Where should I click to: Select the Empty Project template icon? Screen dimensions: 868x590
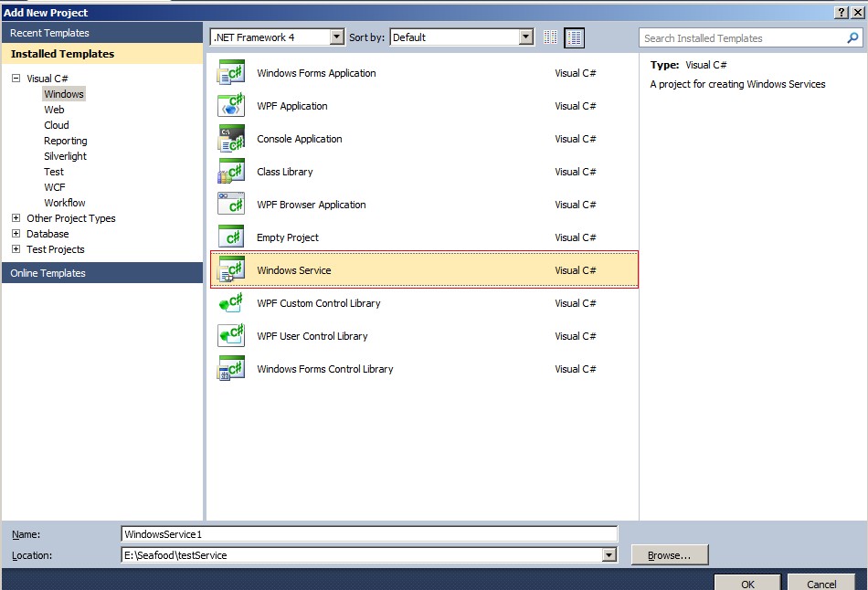[230, 237]
